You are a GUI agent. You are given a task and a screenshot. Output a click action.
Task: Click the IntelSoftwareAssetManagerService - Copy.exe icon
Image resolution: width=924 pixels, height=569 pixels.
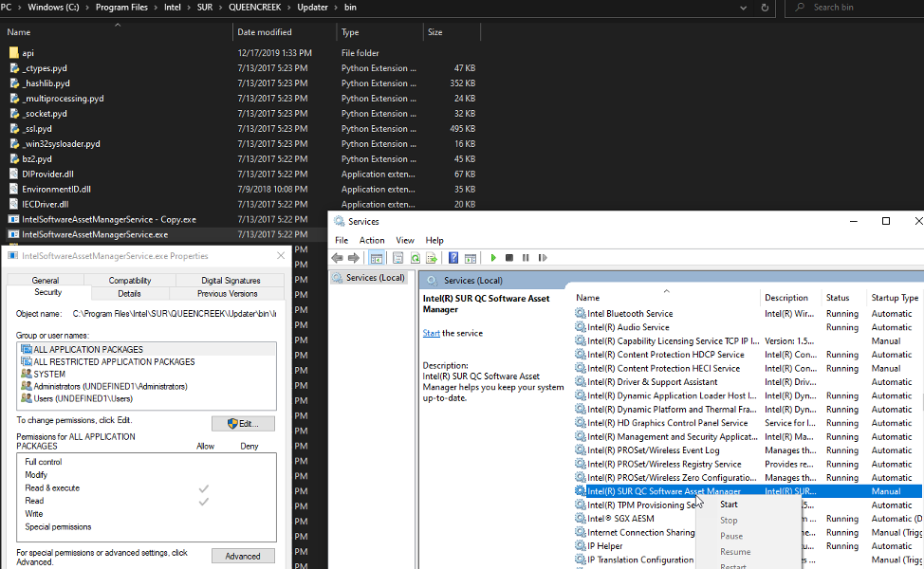tap(14, 219)
